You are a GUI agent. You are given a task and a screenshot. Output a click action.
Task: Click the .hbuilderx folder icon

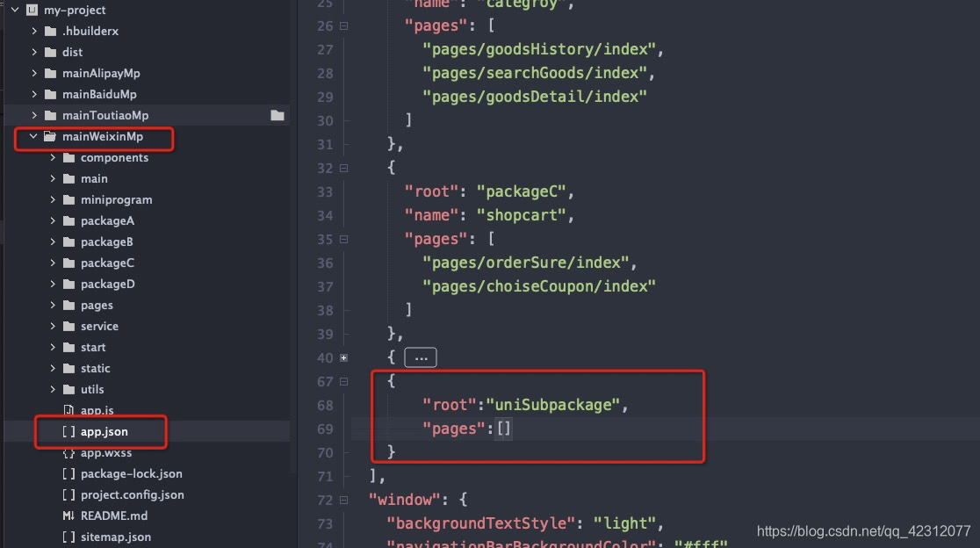tap(51, 32)
